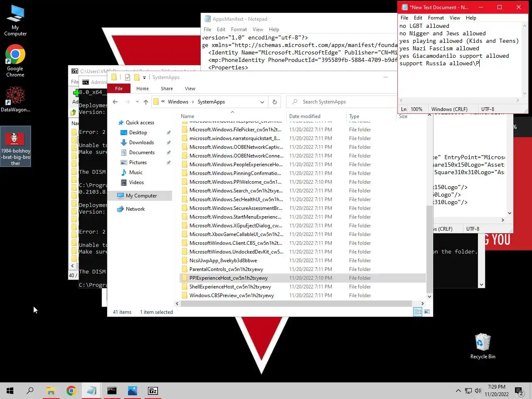This screenshot has width=532, height=399.
Task: Click the forward arrow in Explorer
Action: tap(128, 102)
